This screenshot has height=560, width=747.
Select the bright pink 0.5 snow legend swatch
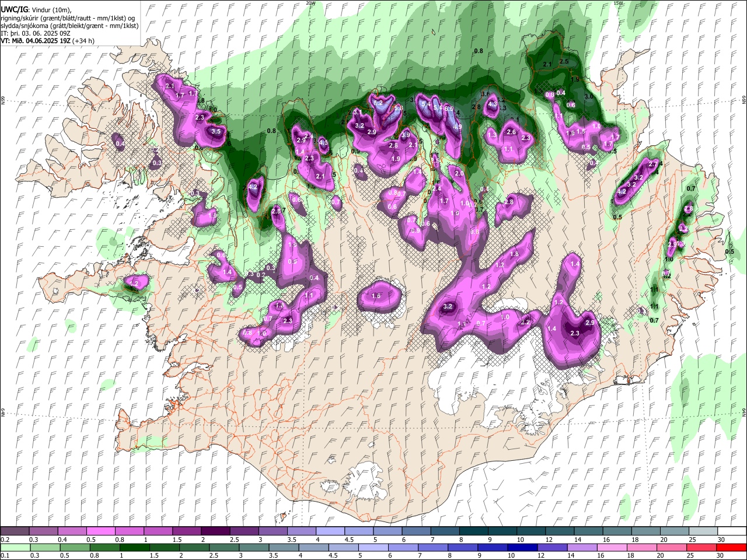click(100, 531)
